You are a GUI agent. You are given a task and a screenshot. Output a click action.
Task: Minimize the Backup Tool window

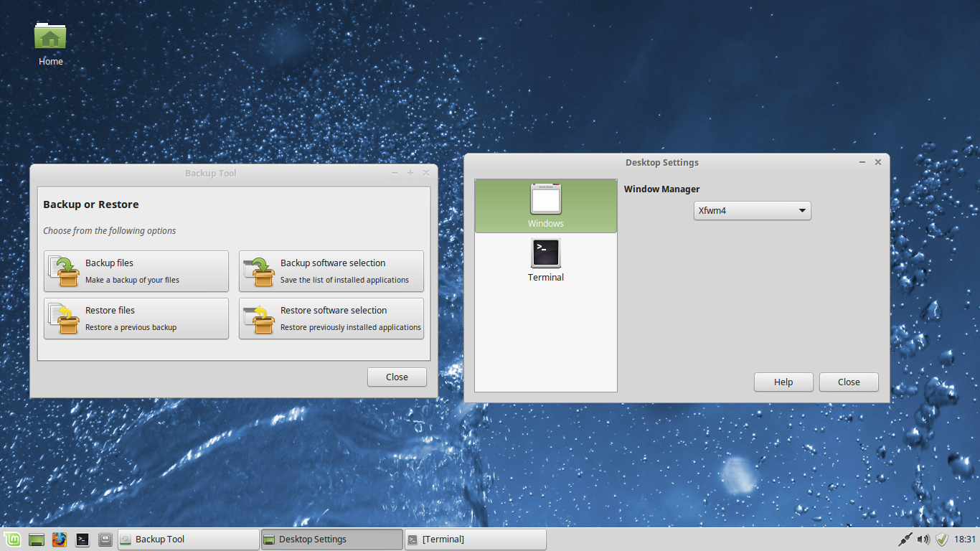click(395, 173)
